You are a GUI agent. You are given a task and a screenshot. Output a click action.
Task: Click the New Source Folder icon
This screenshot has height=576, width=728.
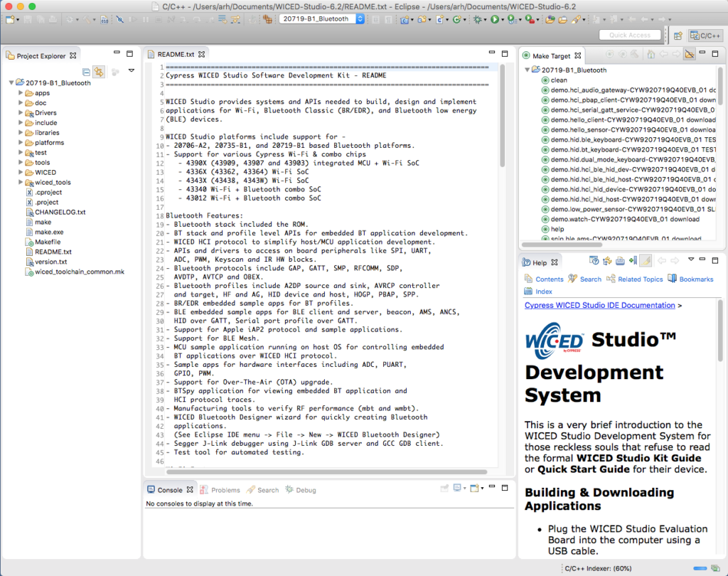pyautogui.click(x=422, y=19)
